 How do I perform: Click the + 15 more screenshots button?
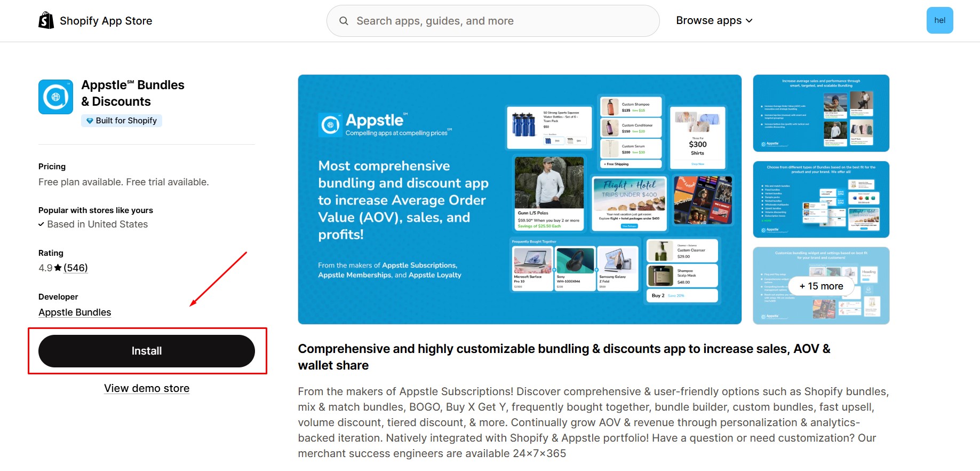tap(821, 286)
